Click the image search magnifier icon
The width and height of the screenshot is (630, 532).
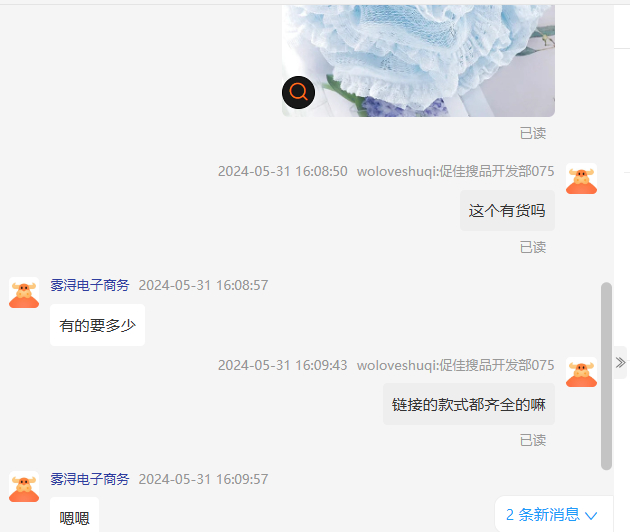pos(298,92)
